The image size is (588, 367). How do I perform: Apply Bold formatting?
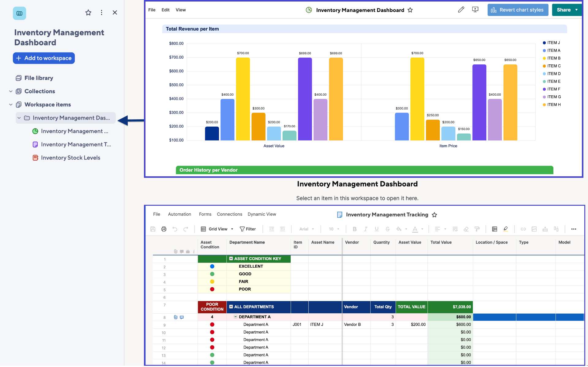(x=354, y=229)
